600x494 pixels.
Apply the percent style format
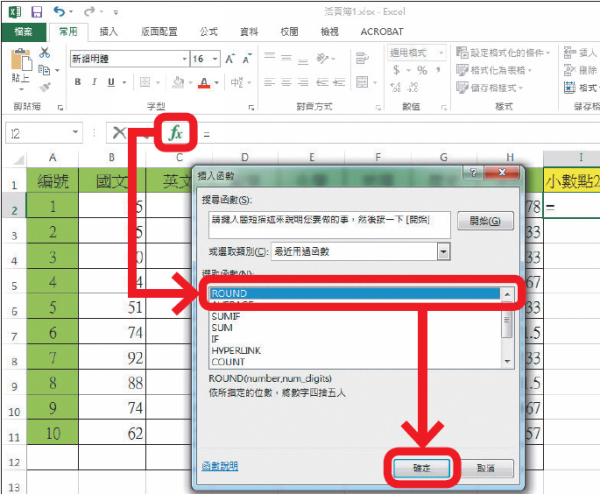point(422,70)
